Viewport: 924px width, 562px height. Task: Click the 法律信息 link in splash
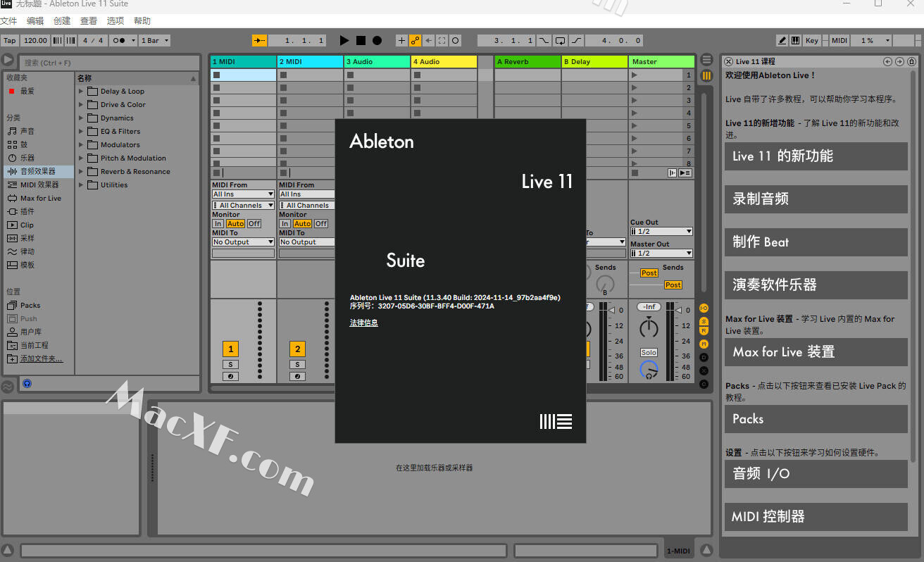[x=364, y=323]
